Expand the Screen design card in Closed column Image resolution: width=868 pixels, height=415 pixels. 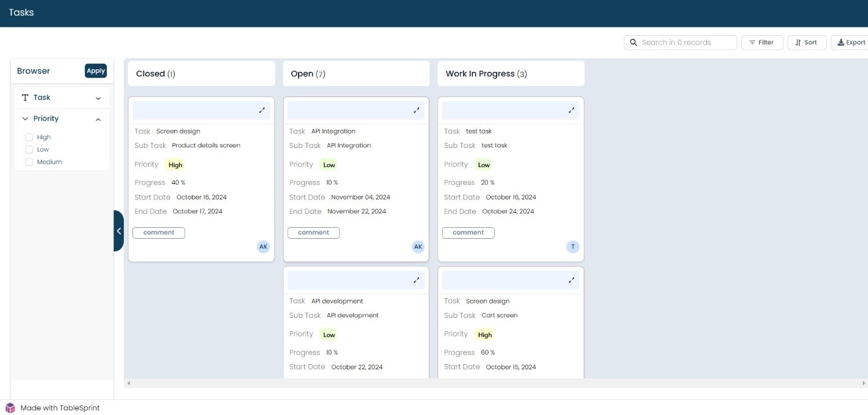click(262, 110)
